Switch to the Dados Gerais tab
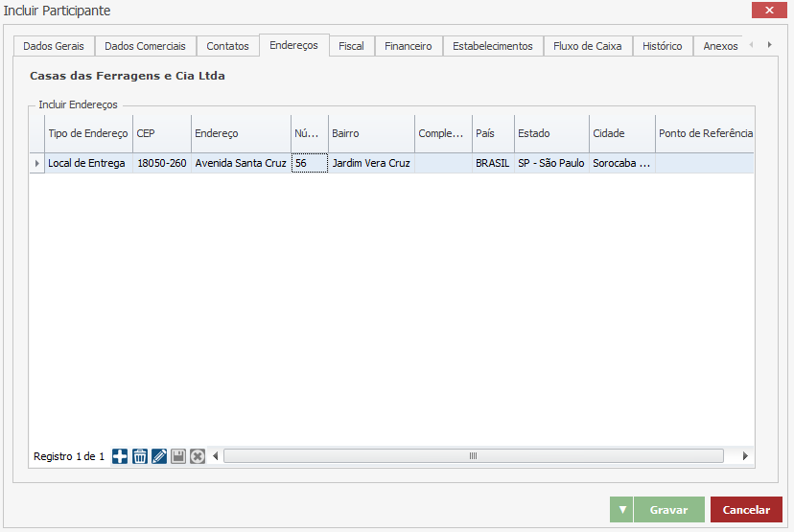This screenshot has height=532, width=794. click(x=54, y=46)
